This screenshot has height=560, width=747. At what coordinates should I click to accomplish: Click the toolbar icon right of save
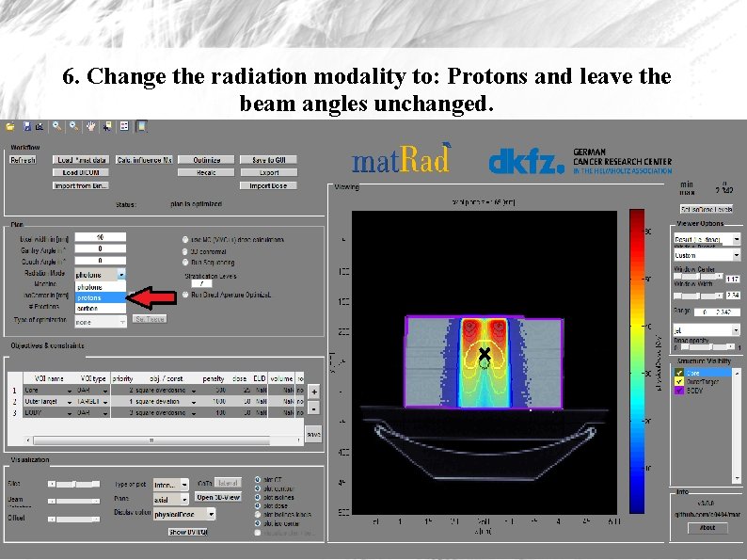(x=40, y=126)
